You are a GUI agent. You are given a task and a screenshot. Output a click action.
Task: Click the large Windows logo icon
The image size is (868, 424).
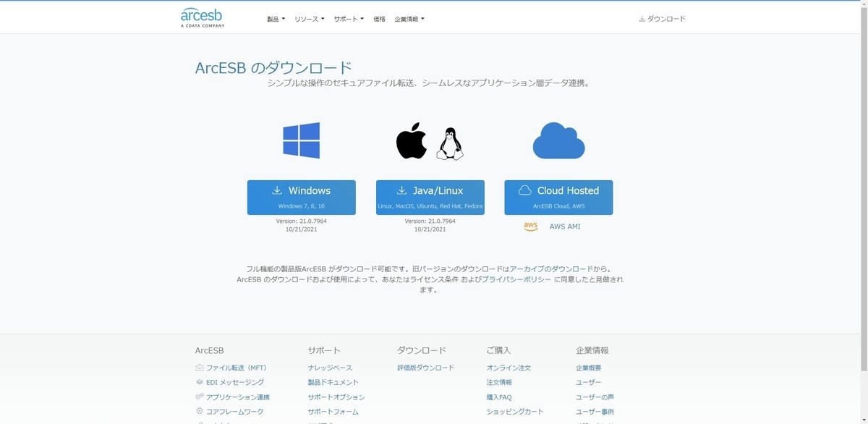[x=302, y=140]
